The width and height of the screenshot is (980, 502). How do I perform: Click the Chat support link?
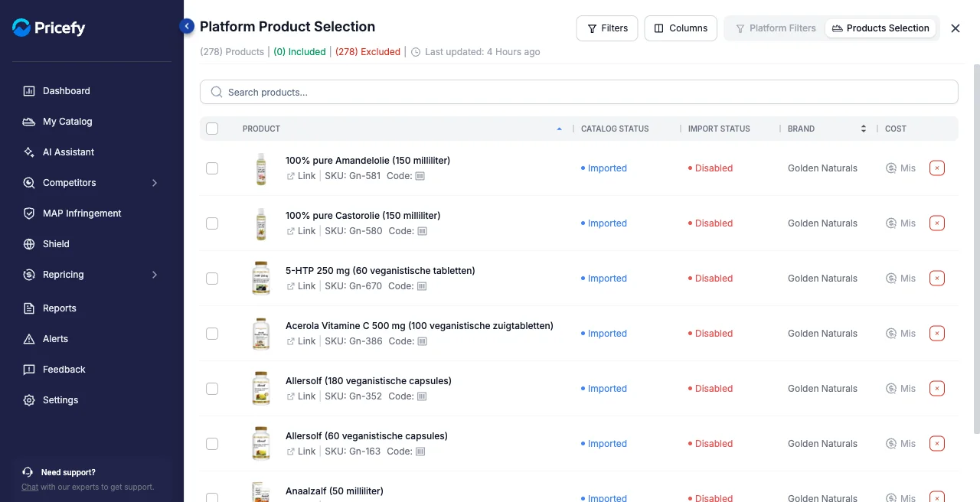pyautogui.click(x=30, y=487)
